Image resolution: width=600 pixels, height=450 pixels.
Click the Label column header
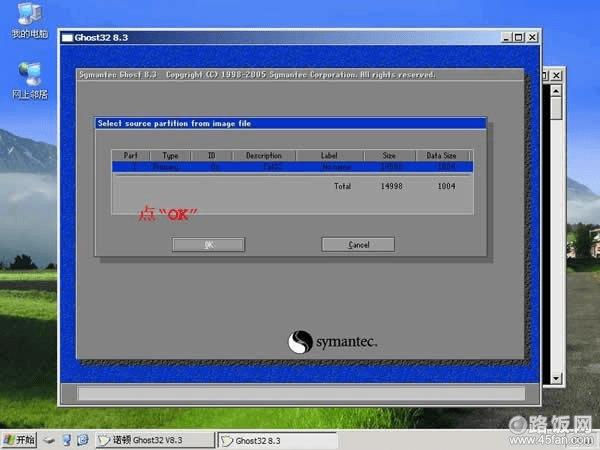point(329,155)
